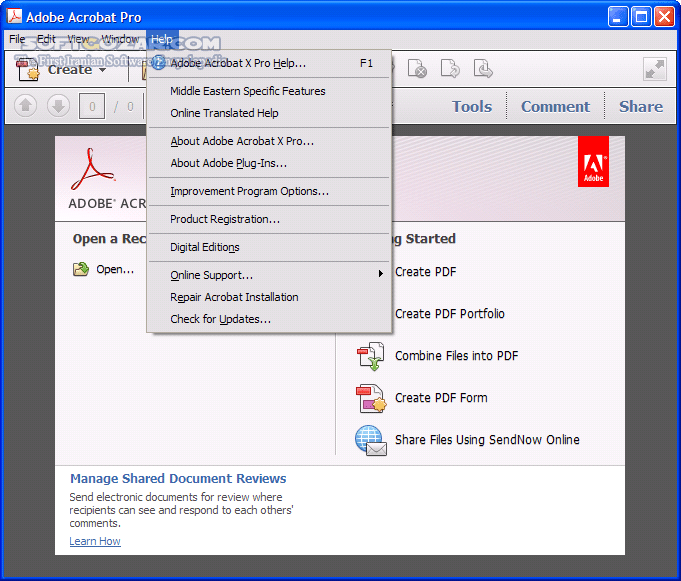Viewport: 681px width, 581px height.
Task: Click the delete pages toolbar icon
Action: point(417,69)
